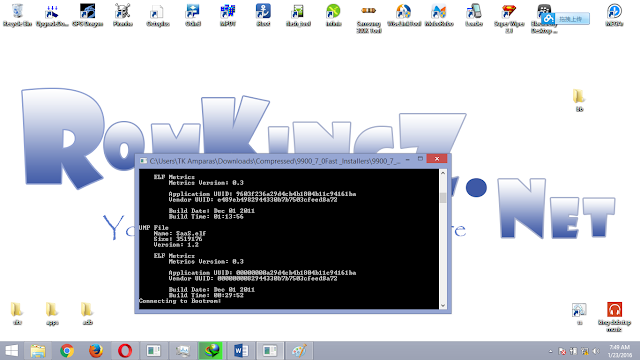This screenshot has height=360, width=640.
Task: Open the Windows Start button
Action: coord(11,351)
